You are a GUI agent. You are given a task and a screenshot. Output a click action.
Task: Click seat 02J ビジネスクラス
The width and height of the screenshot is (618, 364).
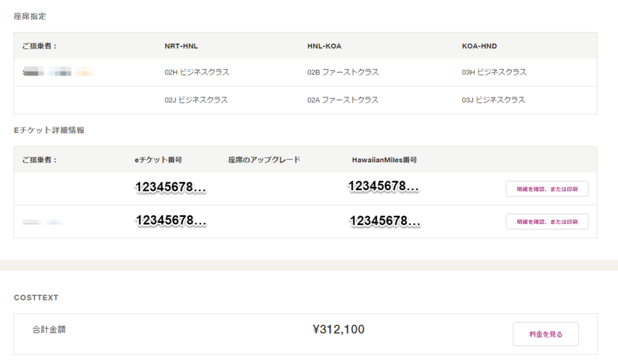pyautogui.click(x=196, y=100)
